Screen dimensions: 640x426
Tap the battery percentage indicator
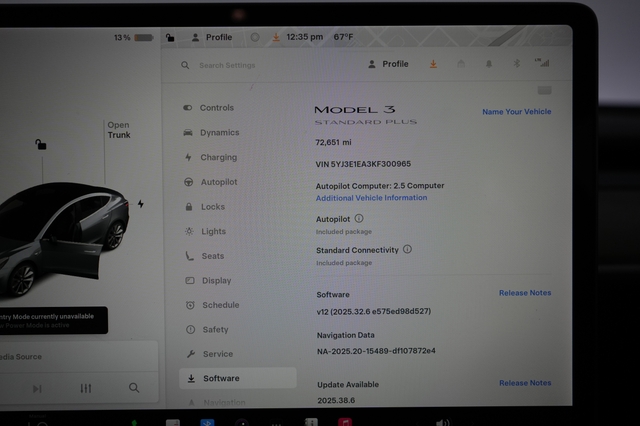[x=133, y=38]
